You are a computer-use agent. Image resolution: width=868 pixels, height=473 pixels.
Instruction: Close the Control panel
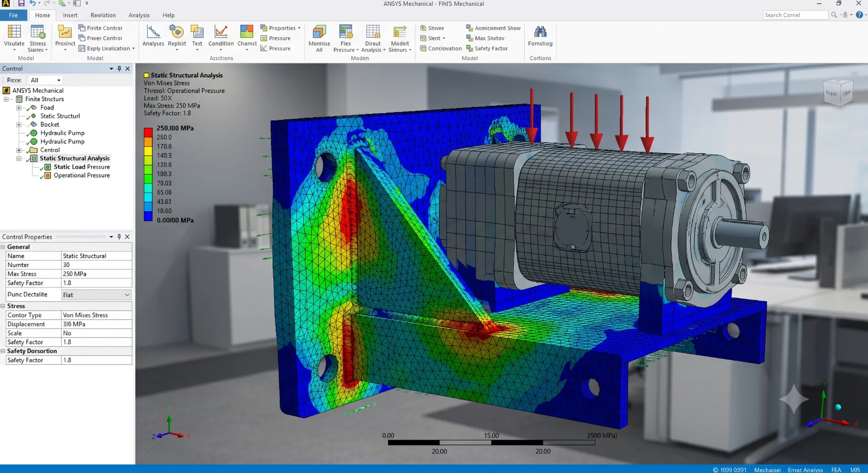tap(127, 68)
